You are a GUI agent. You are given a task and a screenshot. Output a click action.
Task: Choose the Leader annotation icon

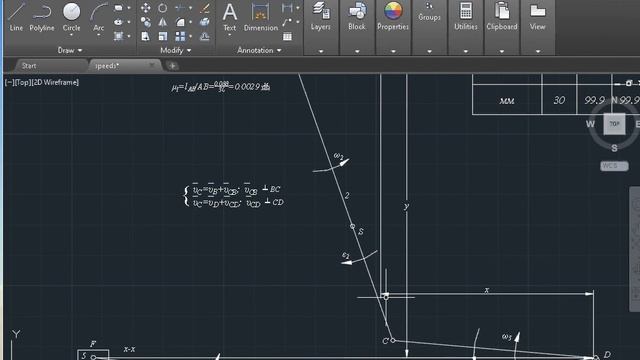[287, 22]
